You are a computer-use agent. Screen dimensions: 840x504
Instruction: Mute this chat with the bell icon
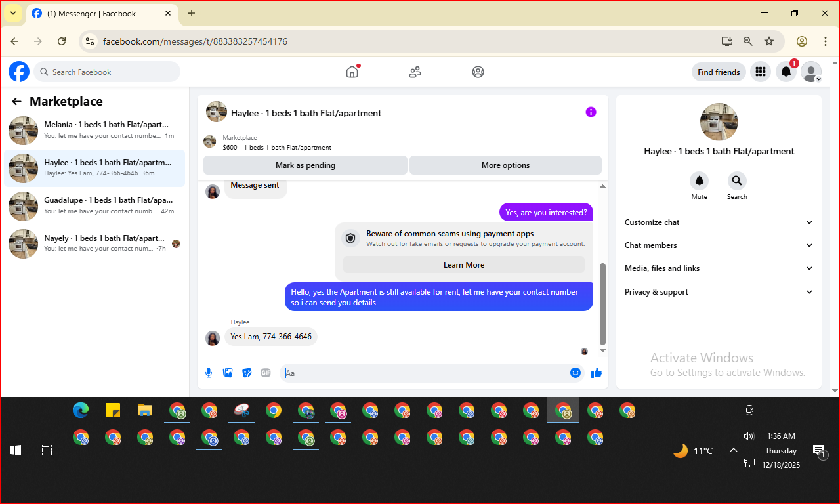click(700, 180)
